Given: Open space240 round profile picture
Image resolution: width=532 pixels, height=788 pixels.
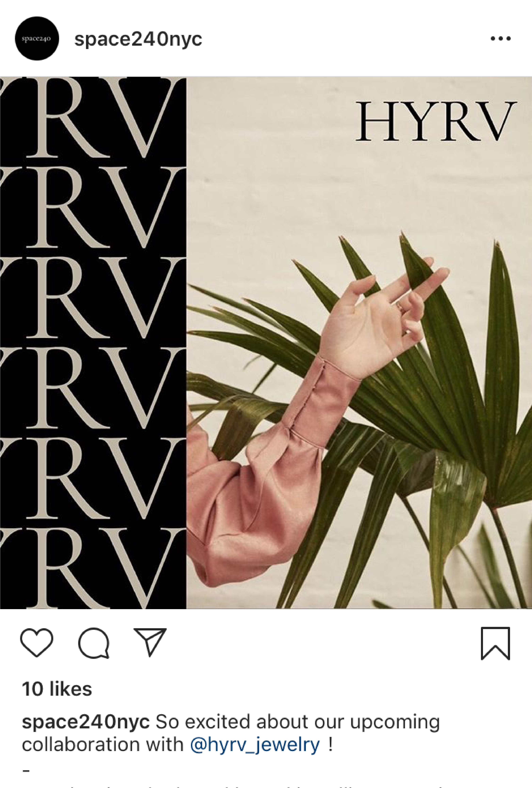Looking at the screenshot, I should click(x=37, y=39).
